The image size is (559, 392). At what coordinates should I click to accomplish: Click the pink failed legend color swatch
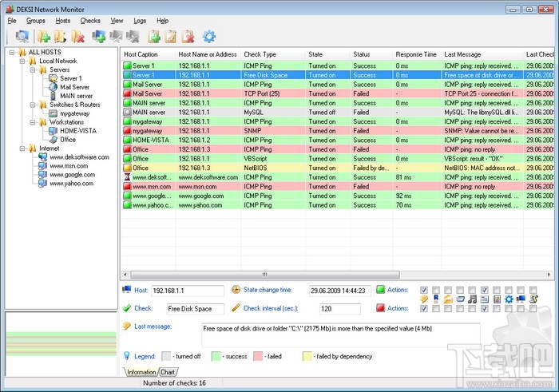tap(259, 356)
